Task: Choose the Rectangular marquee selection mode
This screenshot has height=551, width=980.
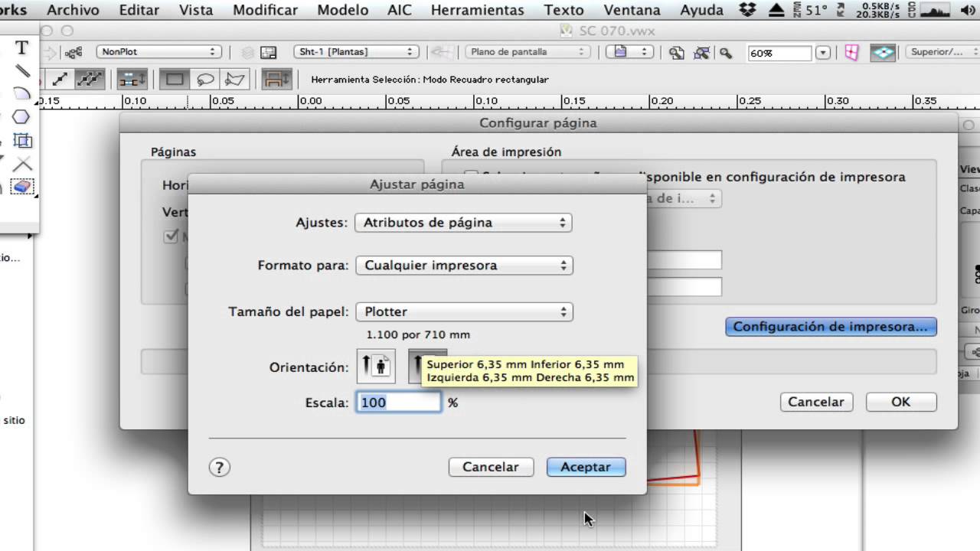Action: click(x=175, y=79)
